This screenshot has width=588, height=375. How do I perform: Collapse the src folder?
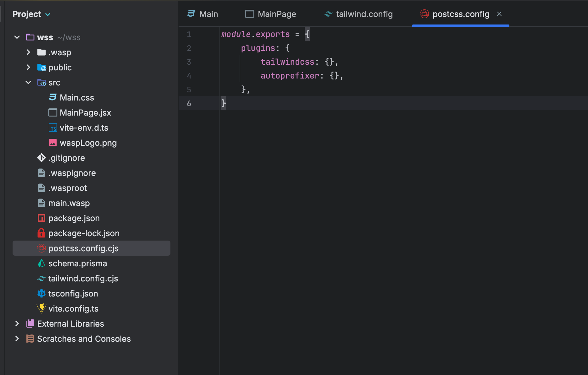(x=28, y=82)
